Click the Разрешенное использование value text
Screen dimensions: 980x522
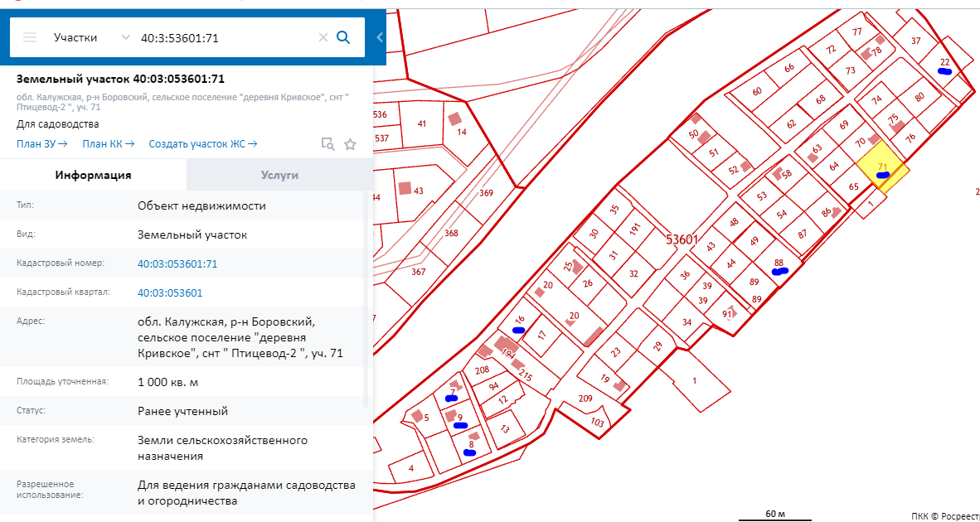click(246, 493)
